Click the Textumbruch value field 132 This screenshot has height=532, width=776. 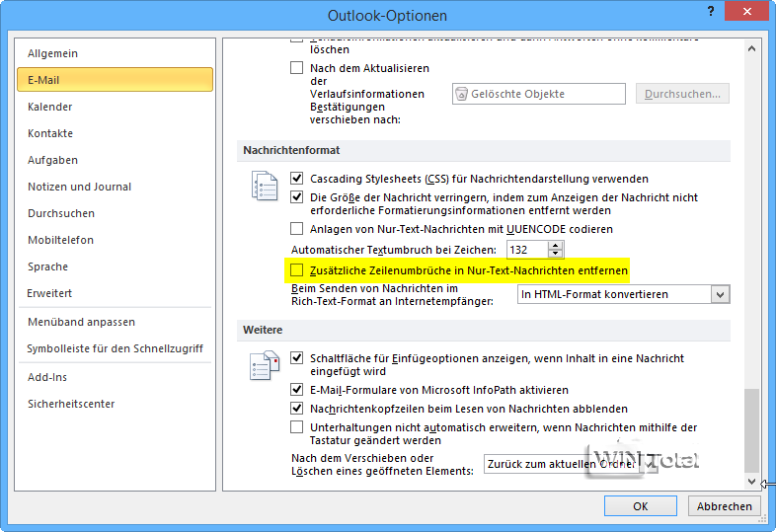pyautogui.click(x=527, y=250)
